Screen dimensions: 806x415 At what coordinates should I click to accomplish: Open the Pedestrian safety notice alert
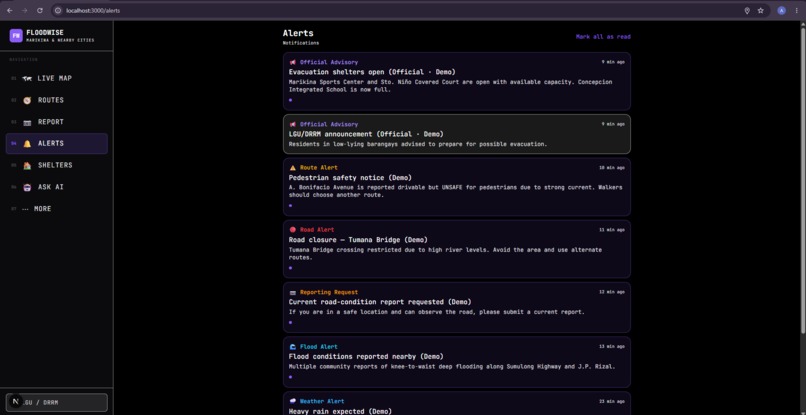[456, 187]
